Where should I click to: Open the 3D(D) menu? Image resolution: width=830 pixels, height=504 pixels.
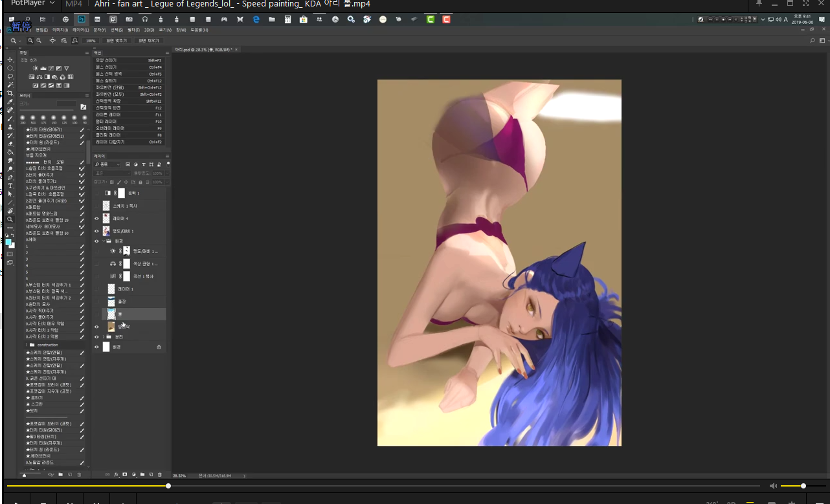click(x=149, y=30)
